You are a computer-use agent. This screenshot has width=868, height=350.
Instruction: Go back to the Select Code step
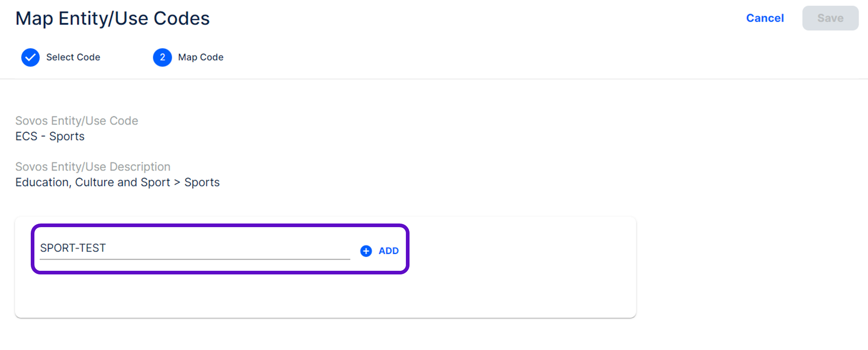click(x=73, y=57)
